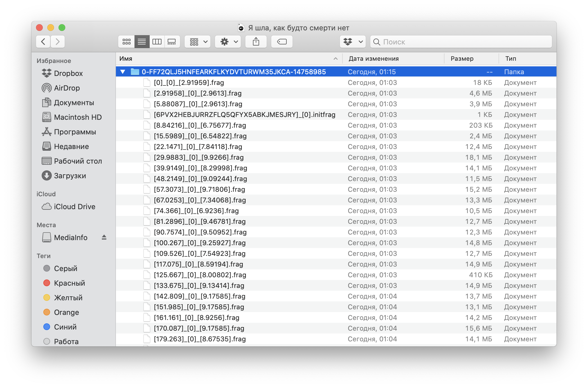Open the Dropbox toolbar dropdown
This screenshot has height=388, width=588.
coord(353,42)
